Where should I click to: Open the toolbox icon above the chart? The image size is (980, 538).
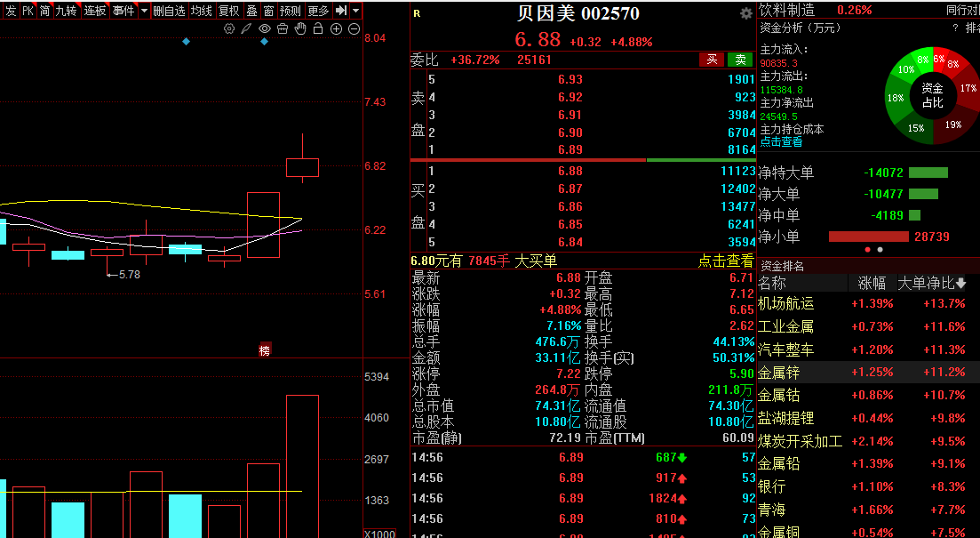(283, 28)
